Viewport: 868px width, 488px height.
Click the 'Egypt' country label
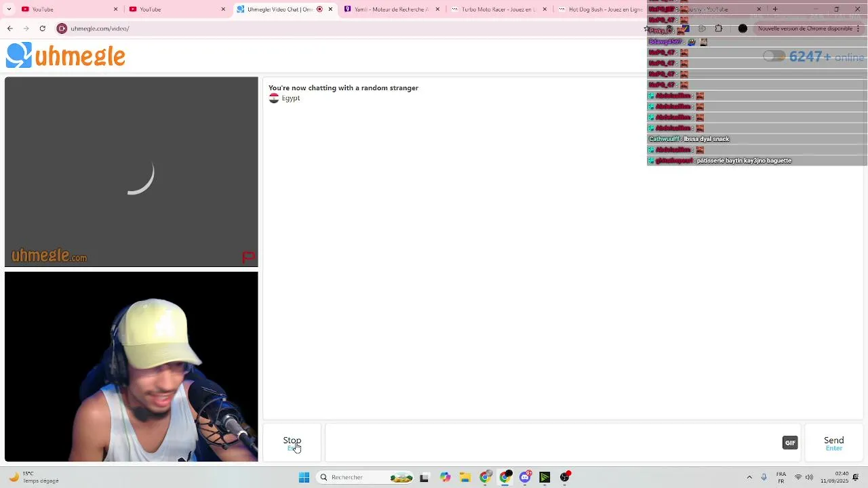[x=291, y=98]
